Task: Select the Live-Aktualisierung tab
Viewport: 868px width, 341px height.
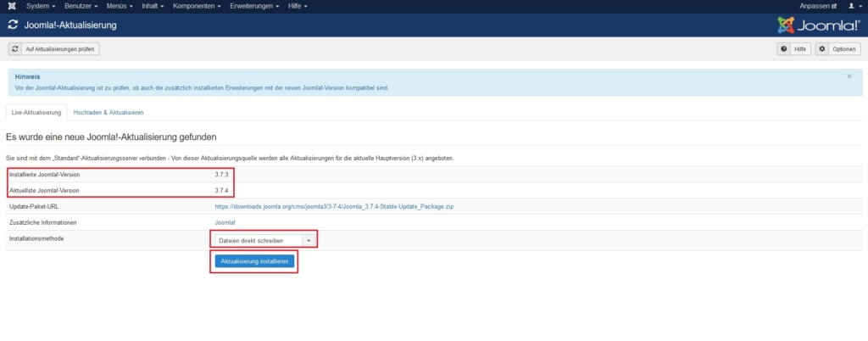Action: pyautogui.click(x=36, y=112)
